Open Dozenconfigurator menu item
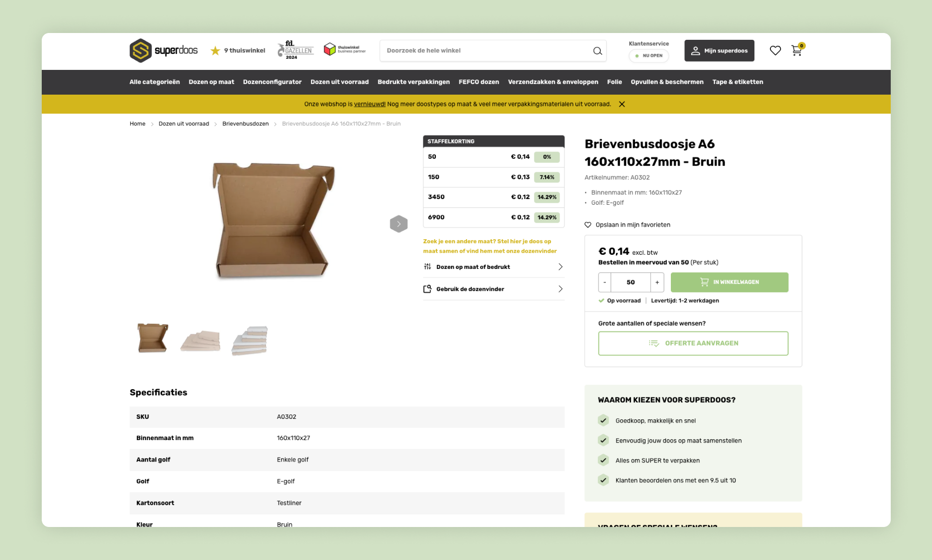932x560 pixels. tap(272, 82)
